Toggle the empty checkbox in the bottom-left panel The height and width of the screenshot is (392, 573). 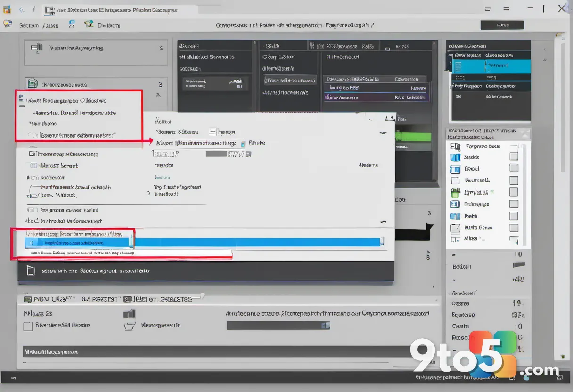[x=28, y=326]
